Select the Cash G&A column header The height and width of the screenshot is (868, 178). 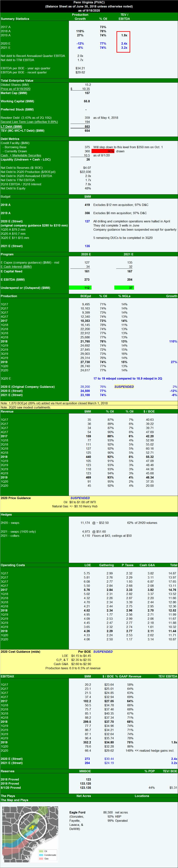[147, 565]
